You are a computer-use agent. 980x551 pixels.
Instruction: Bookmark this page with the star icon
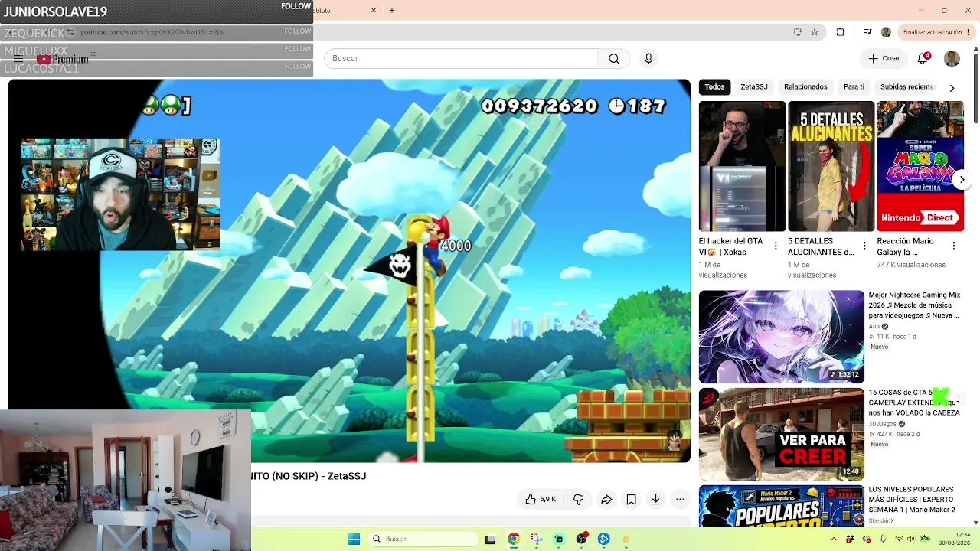coord(815,32)
